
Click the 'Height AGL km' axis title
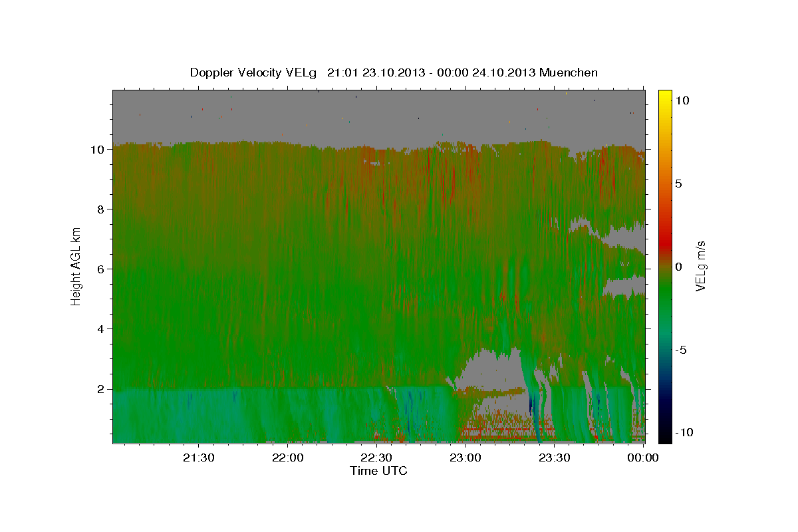(76, 265)
